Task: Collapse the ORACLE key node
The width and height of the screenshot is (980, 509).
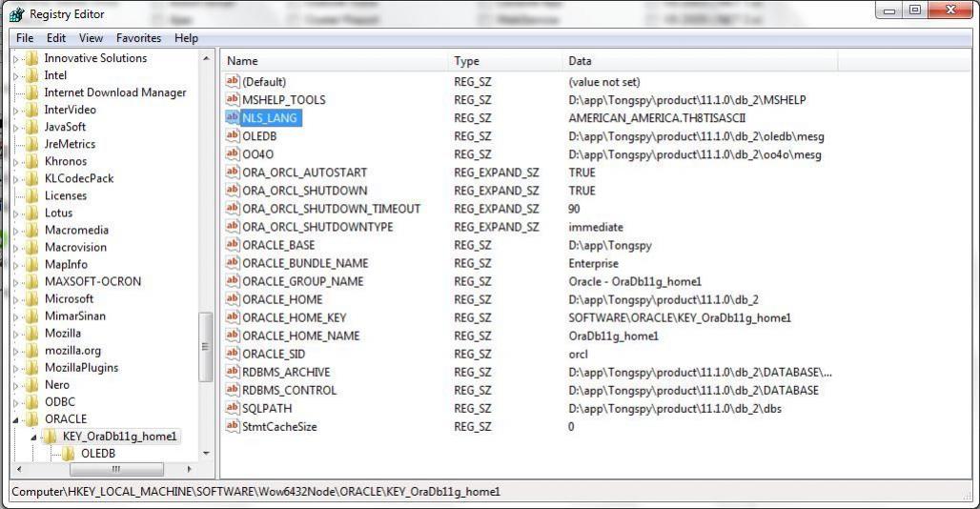Action: (16, 419)
